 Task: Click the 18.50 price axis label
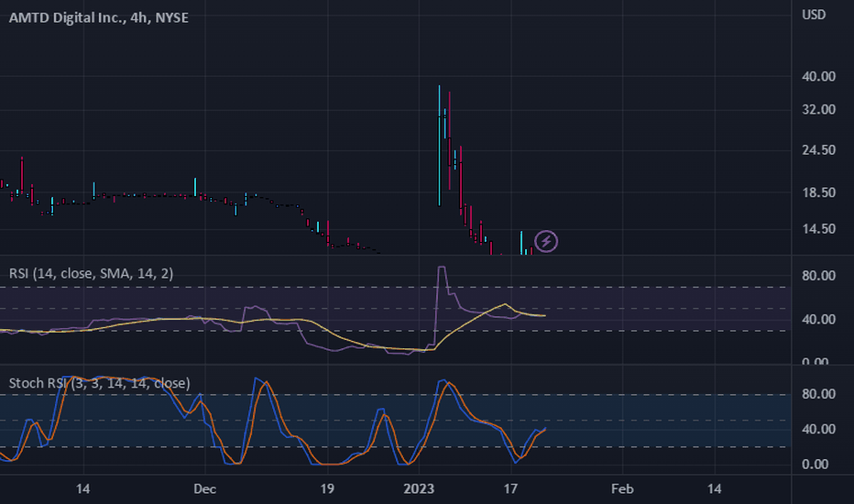pyautogui.click(x=818, y=192)
